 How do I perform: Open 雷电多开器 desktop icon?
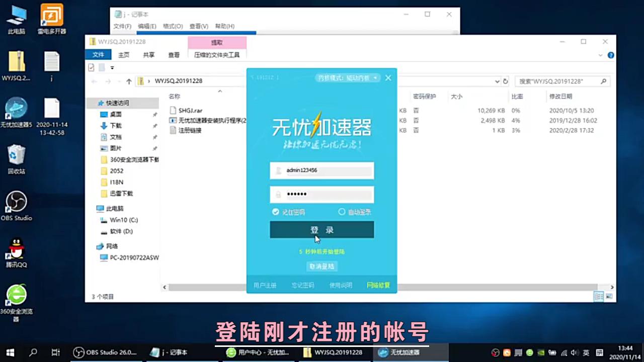[x=52, y=20]
